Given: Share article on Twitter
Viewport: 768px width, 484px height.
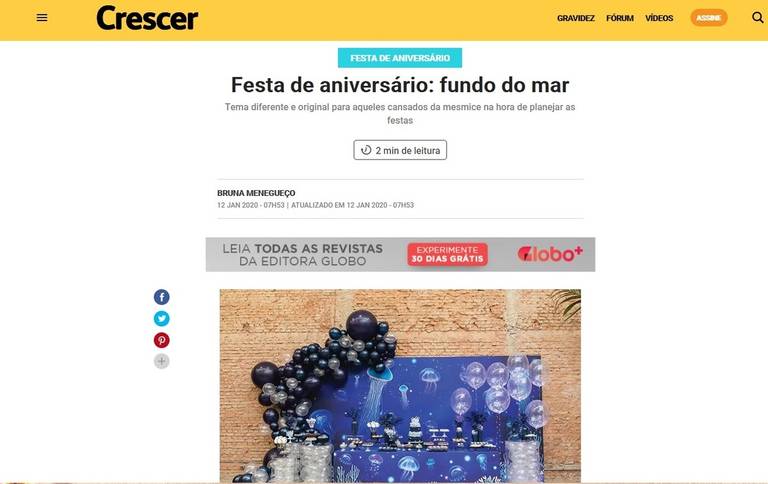Looking at the screenshot, I should tap(162, 318).
